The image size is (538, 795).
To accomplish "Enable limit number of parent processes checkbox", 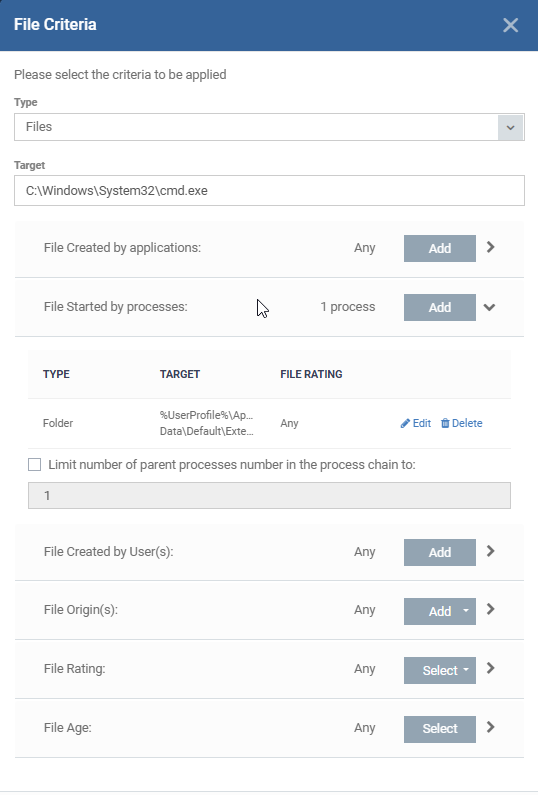I will click(x=34, y=464).
